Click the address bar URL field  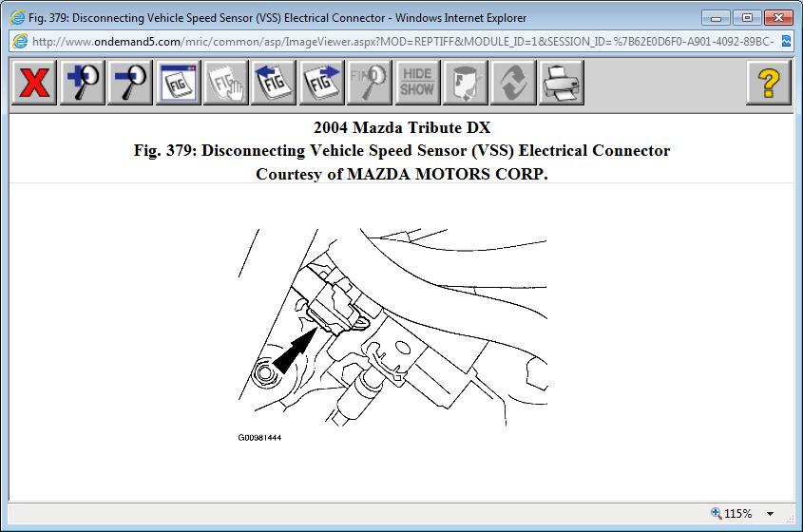point(402,42)
